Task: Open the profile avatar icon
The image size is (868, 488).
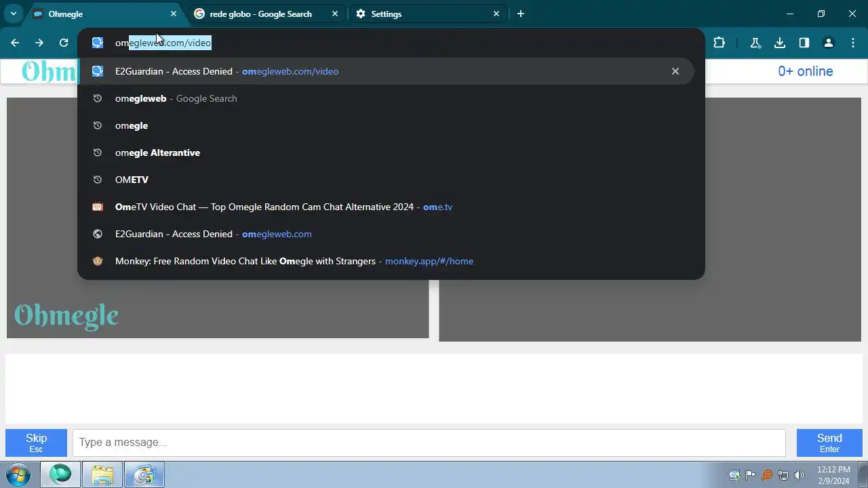Action: [829, 43]
